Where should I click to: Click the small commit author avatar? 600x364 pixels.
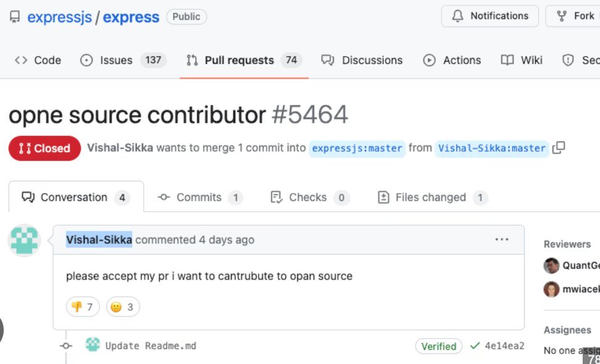click(x=93, y=344)
